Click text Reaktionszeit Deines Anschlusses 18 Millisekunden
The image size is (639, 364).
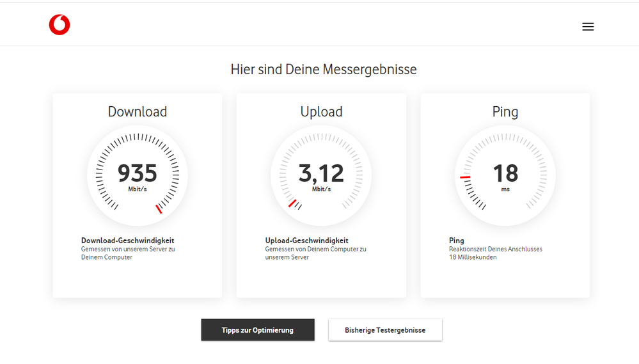[496, 253]
